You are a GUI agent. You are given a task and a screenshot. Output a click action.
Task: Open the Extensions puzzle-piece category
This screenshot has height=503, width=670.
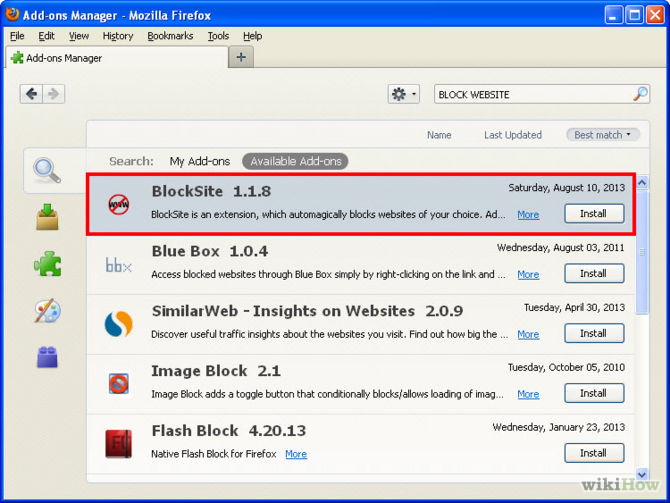(x=47, y=264)
